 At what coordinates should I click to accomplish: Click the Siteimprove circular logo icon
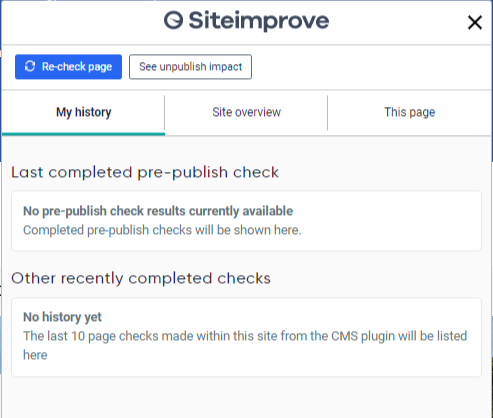173,20
